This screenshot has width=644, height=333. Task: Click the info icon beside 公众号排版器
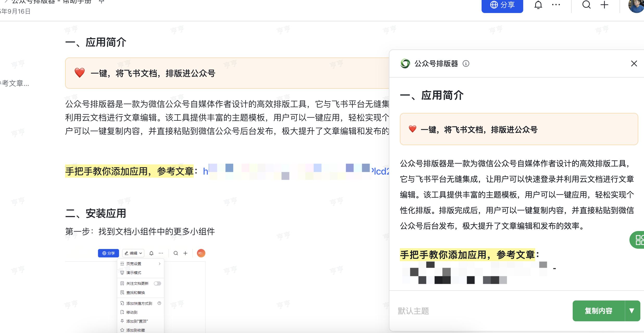coord(466,63)
